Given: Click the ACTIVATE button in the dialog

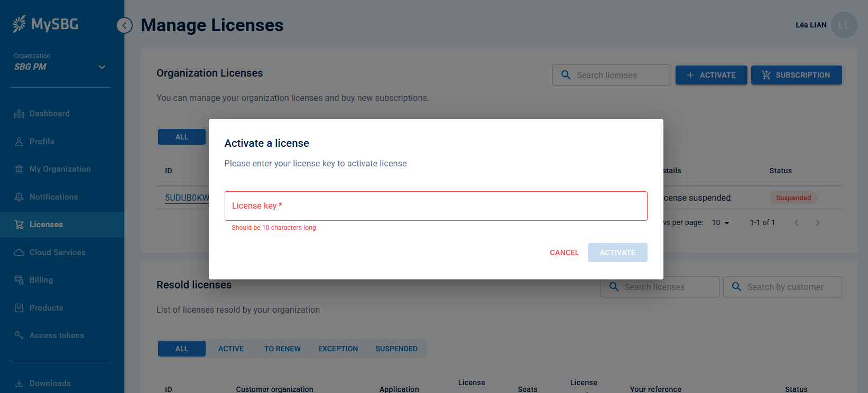Looking at the screenshot, I should click(x=617, y=252).
